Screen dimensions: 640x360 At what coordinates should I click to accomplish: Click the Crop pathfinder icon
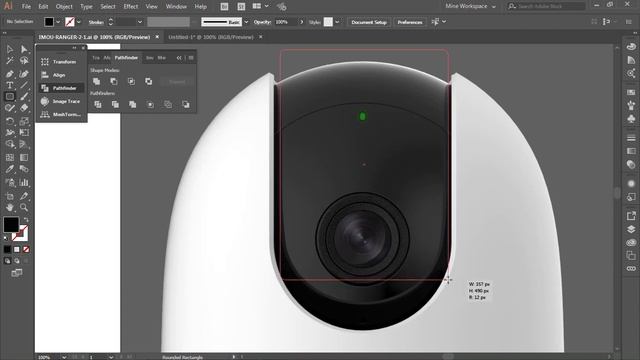[x=151, y=104]
